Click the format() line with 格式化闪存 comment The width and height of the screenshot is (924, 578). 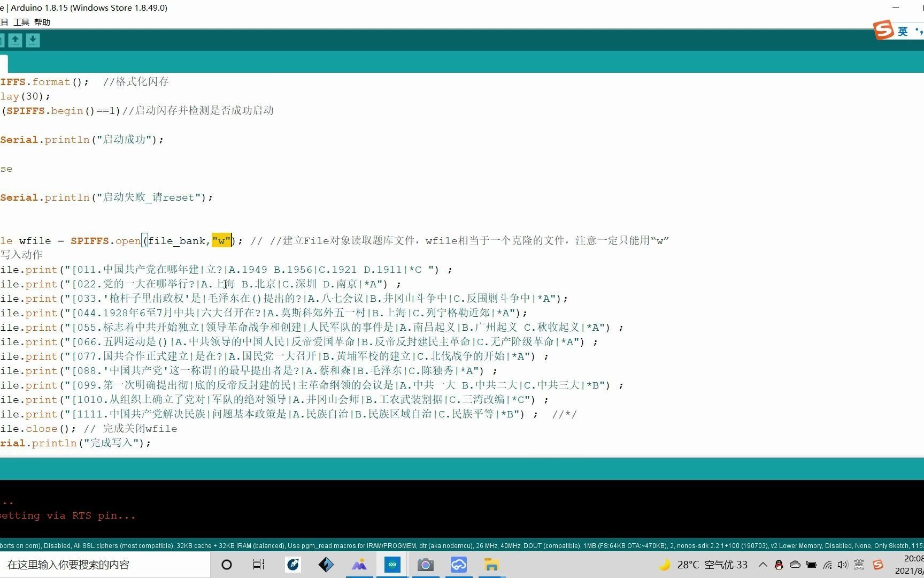[84, 82]
